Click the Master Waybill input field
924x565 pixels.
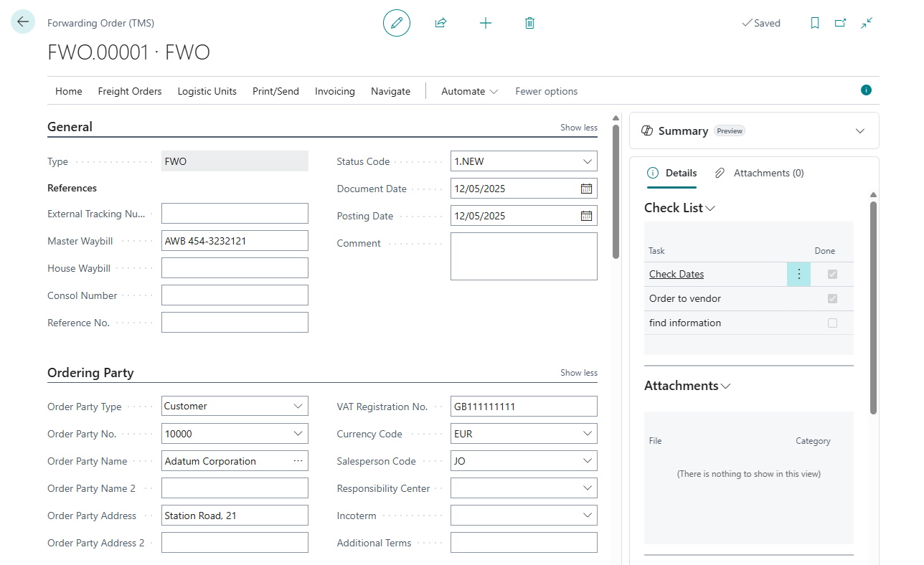(x=235, y=241)
